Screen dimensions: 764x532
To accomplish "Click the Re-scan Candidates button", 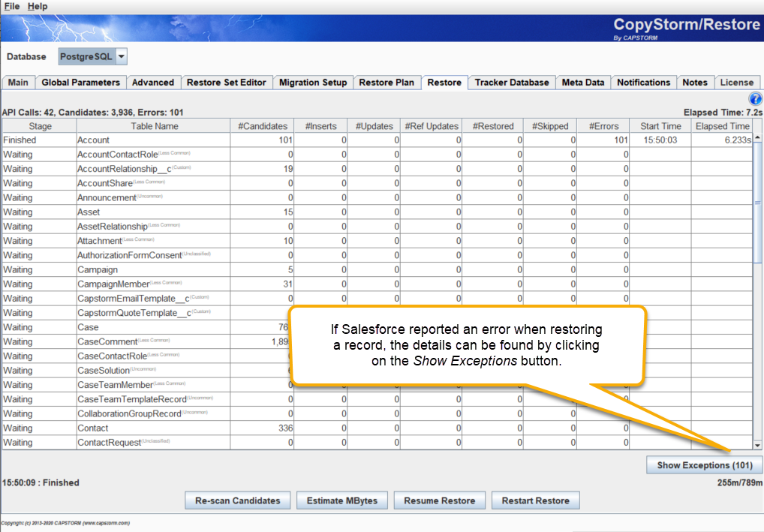I will 237,500.
